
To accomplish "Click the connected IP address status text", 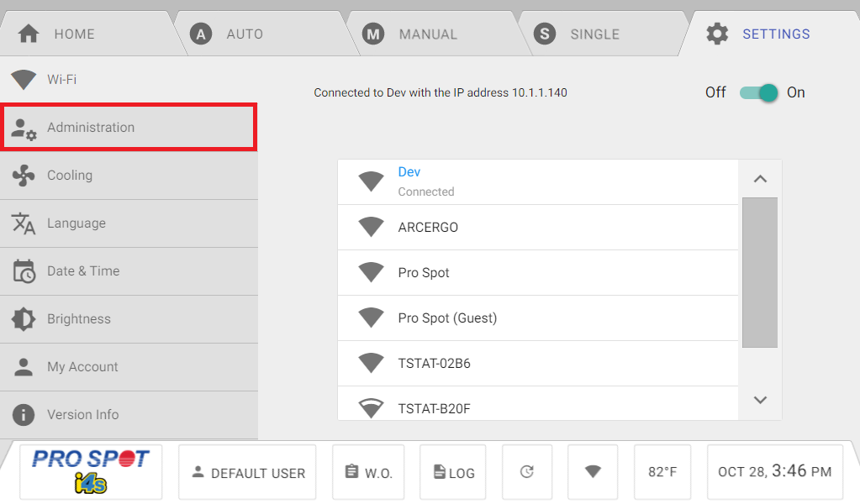I will pos(441,92).
